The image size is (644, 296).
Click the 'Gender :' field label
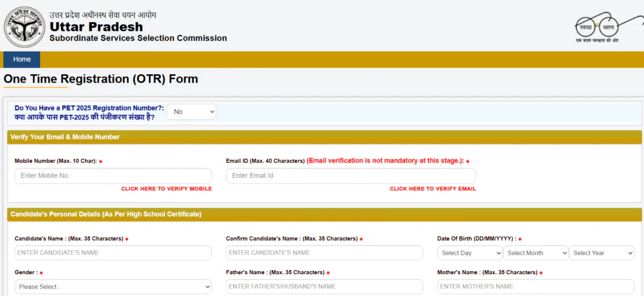point(26,272)
